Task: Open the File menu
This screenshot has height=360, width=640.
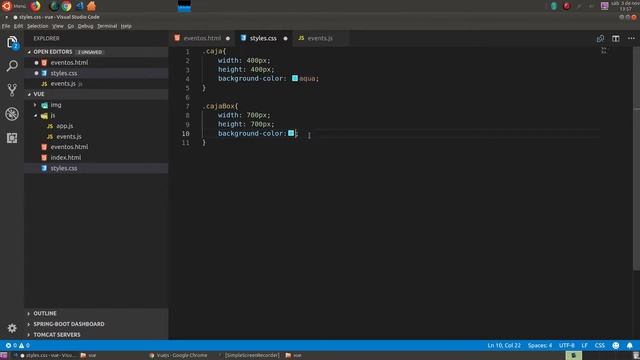Action: pyautogui.click(x=6, y=26)
